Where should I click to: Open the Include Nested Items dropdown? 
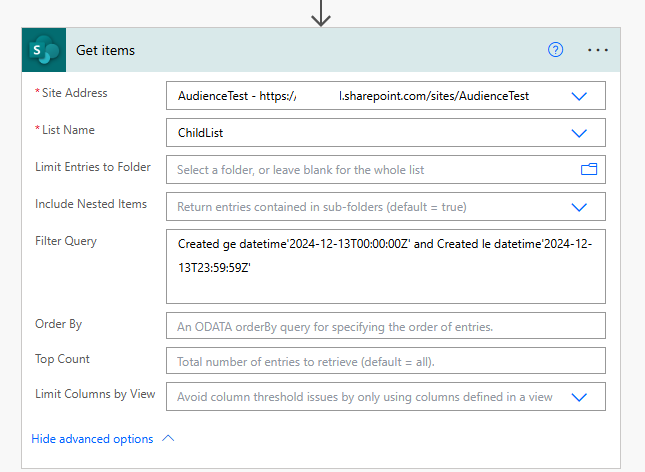pos(579,207)
